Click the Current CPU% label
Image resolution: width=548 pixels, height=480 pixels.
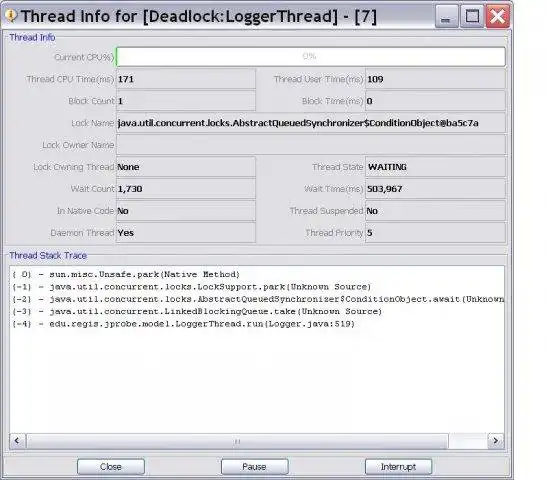coord(84,57)
